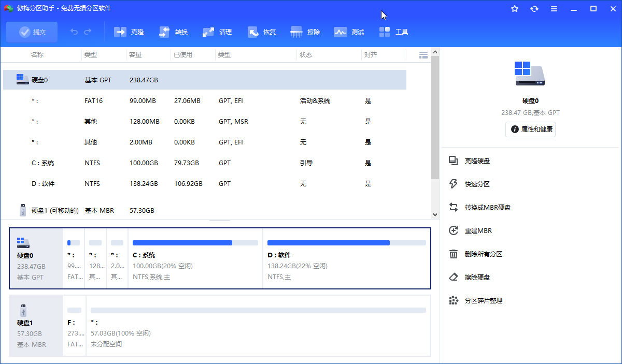Screen dimensions: 622x364
Task: Select 硬盘0 block in disk map
Action: [x=36, y=258]
